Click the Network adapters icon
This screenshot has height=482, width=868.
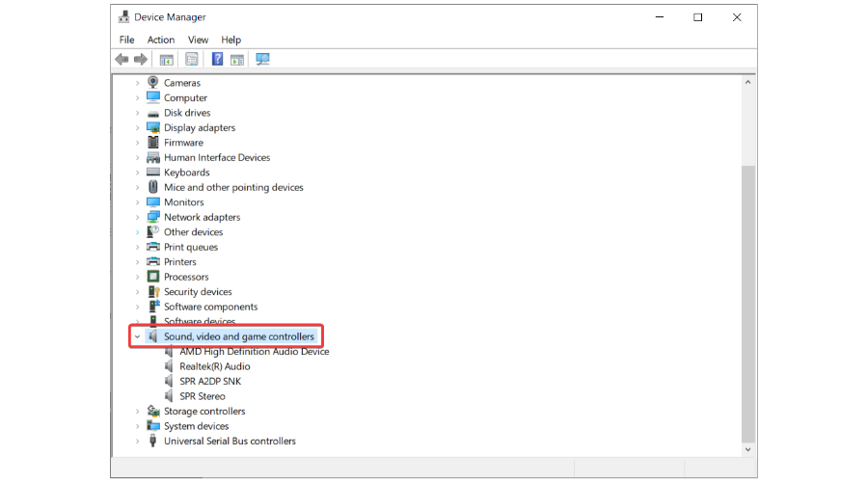click(x=152, y=217)
